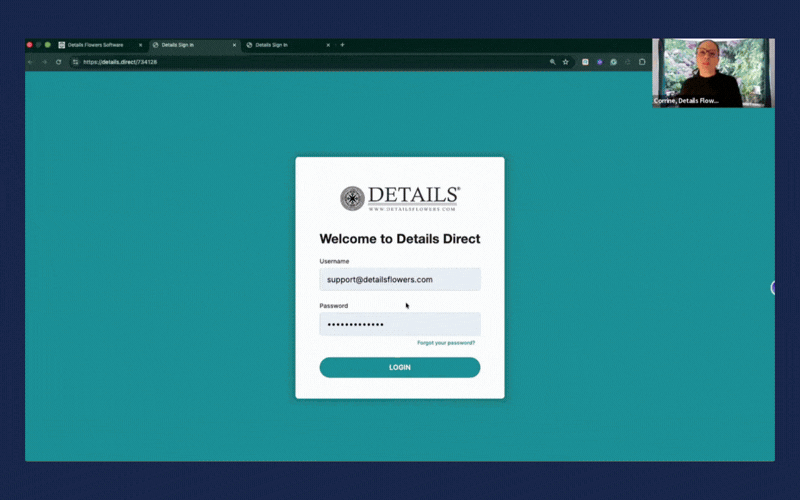Click into the Username field
Viewport: 800px width, 500px height.
pos(399,280)
